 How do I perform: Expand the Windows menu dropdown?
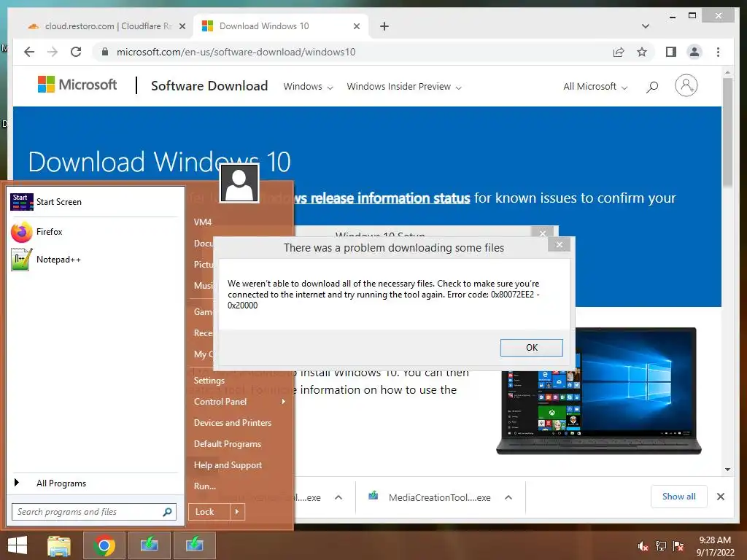pos(308,87)
